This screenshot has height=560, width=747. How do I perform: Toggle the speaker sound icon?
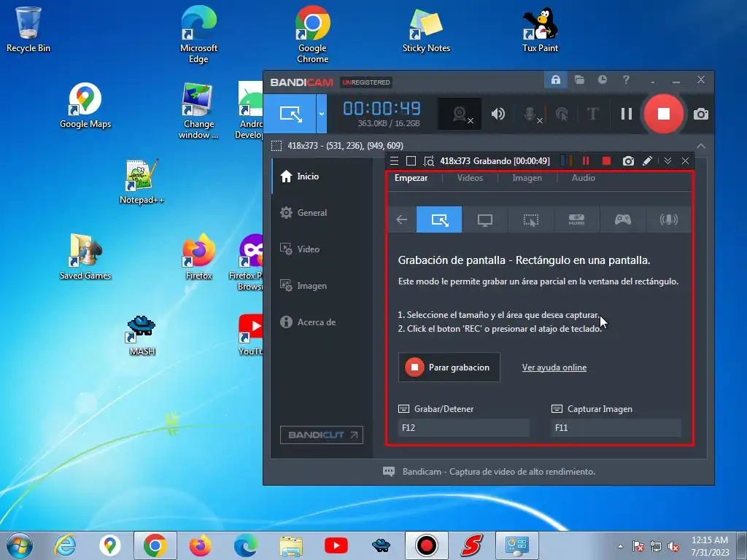click(x=498, y=114)
